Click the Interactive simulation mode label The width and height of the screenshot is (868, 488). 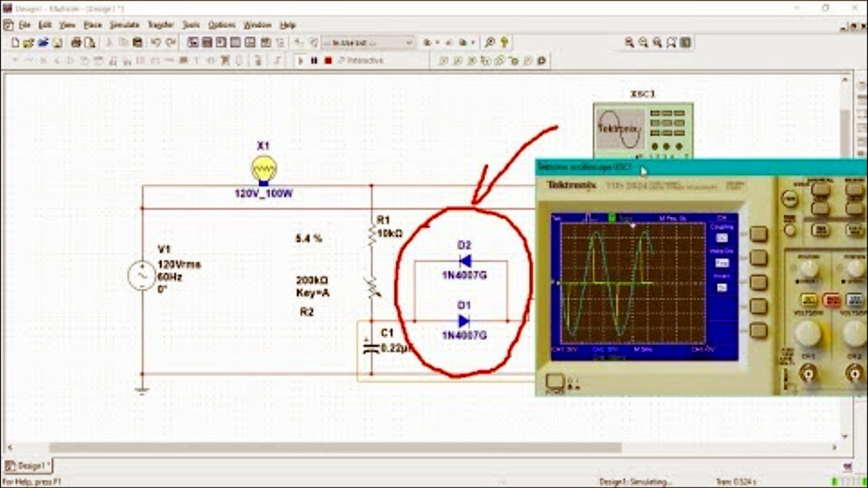[365, 61]
